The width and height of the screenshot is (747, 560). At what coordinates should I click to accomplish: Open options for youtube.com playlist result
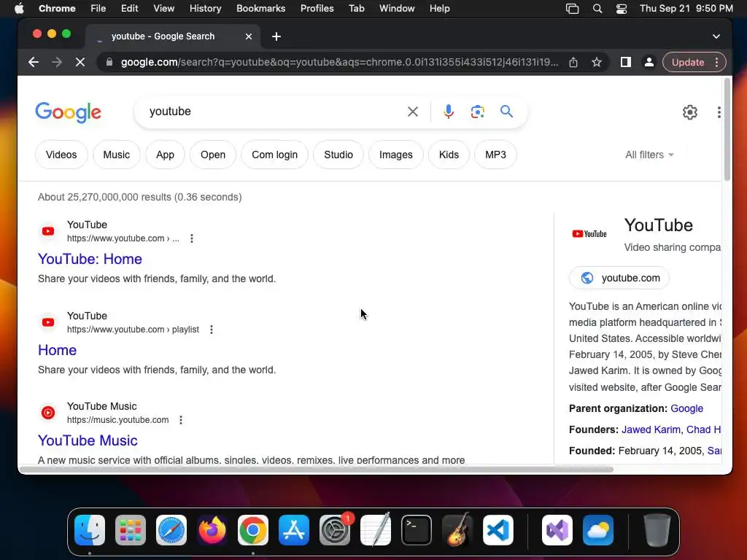212,330
